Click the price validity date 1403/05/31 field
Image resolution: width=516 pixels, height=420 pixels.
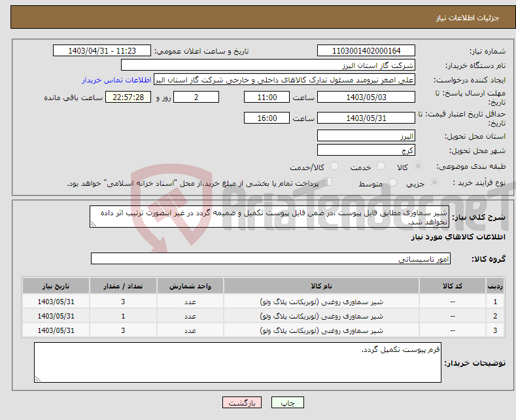[366, 118]
